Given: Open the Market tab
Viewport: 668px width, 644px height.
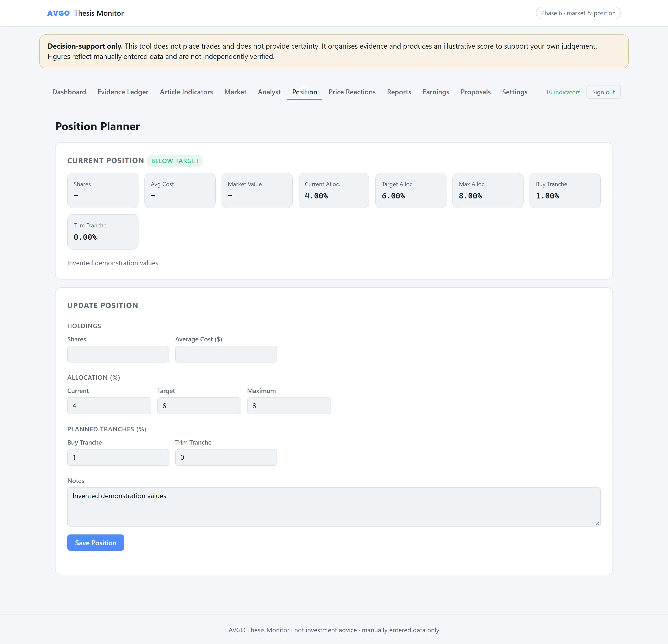Looking at the screenshot, I should [235, 92].
